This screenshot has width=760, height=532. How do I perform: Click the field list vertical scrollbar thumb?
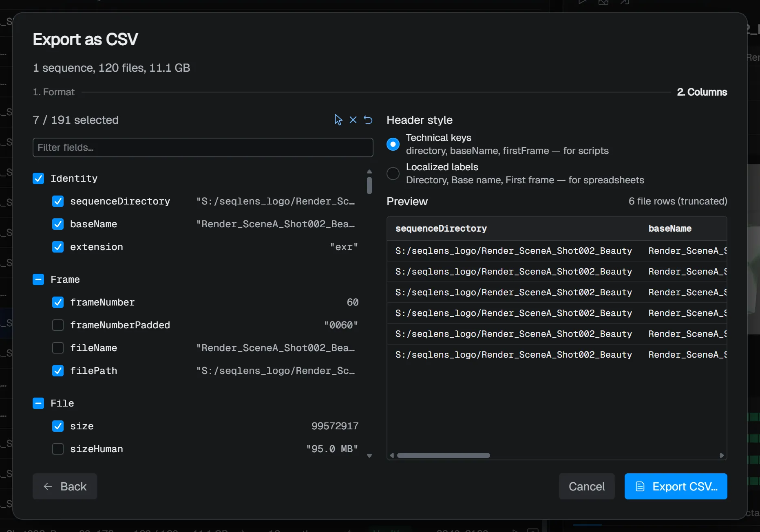tap(369, 185)
